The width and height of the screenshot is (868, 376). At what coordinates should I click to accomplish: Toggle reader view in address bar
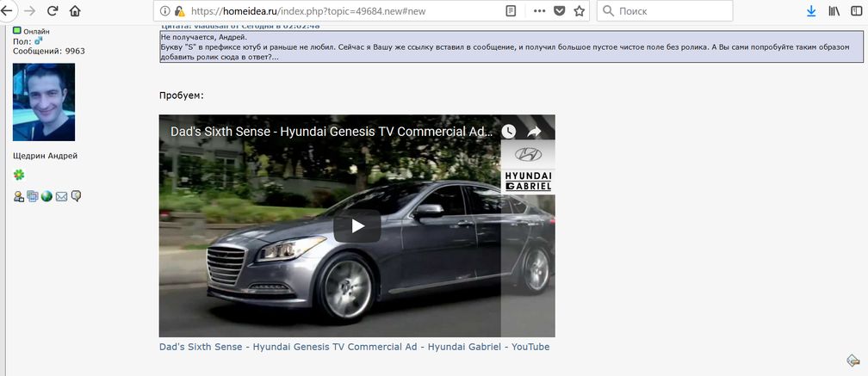point(512,11)
